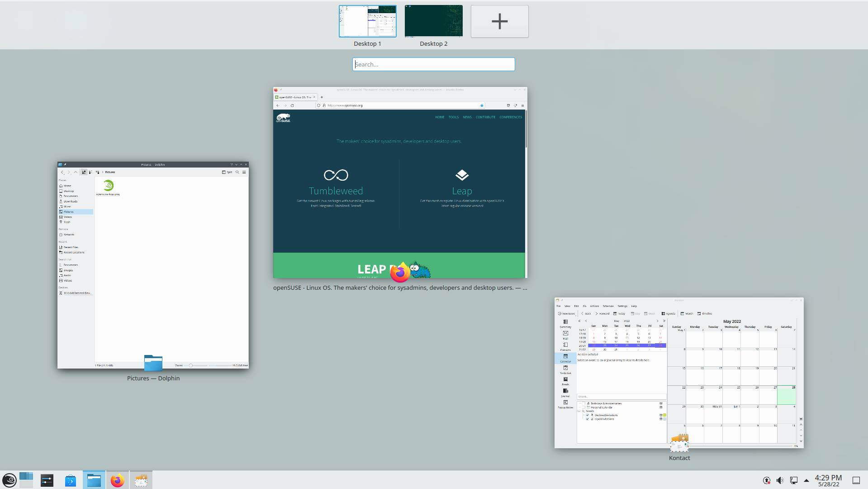Open the audio volume tray icon
The width and height of the screenshot is (868, 489).
point(780,480)
